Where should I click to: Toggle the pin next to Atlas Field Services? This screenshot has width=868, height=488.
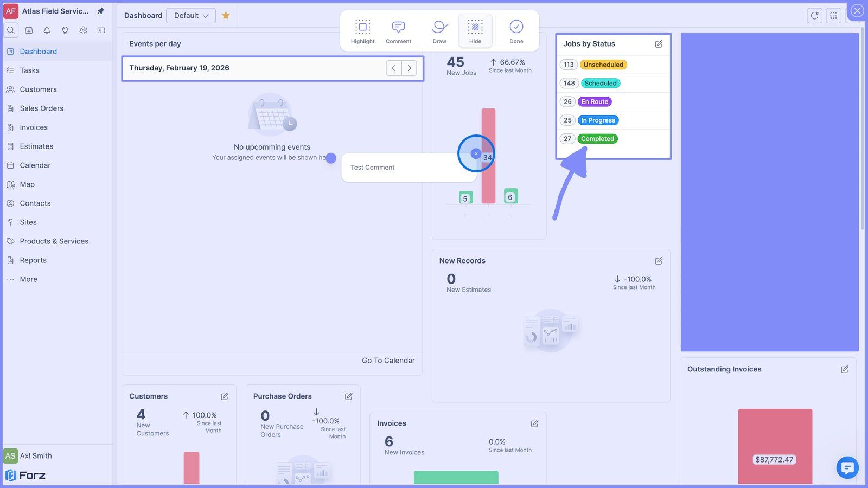tap(100, 11)
